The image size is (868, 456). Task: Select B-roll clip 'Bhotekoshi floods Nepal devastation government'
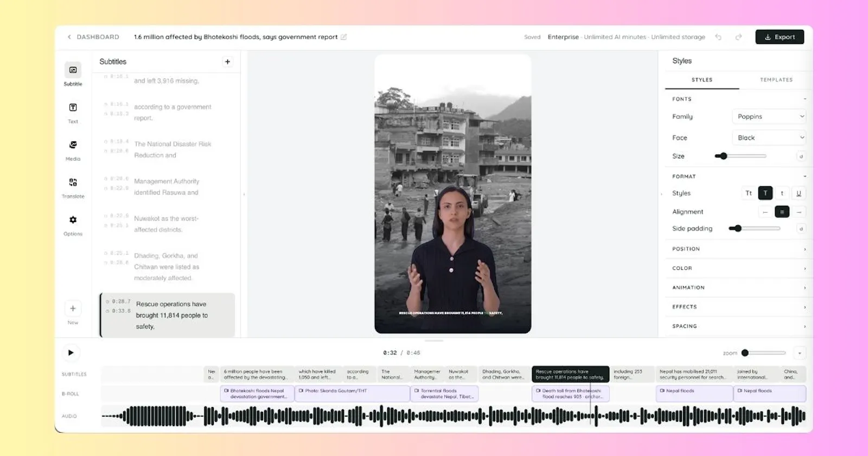[x=257, y=394]
